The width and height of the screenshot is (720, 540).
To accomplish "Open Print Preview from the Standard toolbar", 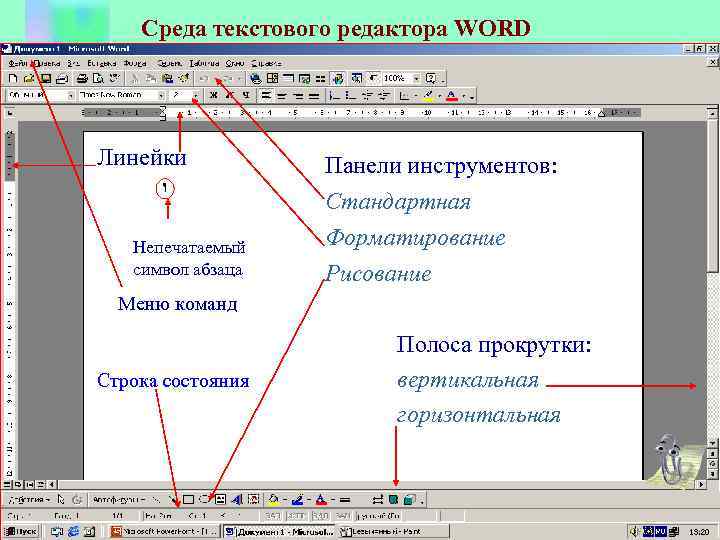I will (98, 79).
